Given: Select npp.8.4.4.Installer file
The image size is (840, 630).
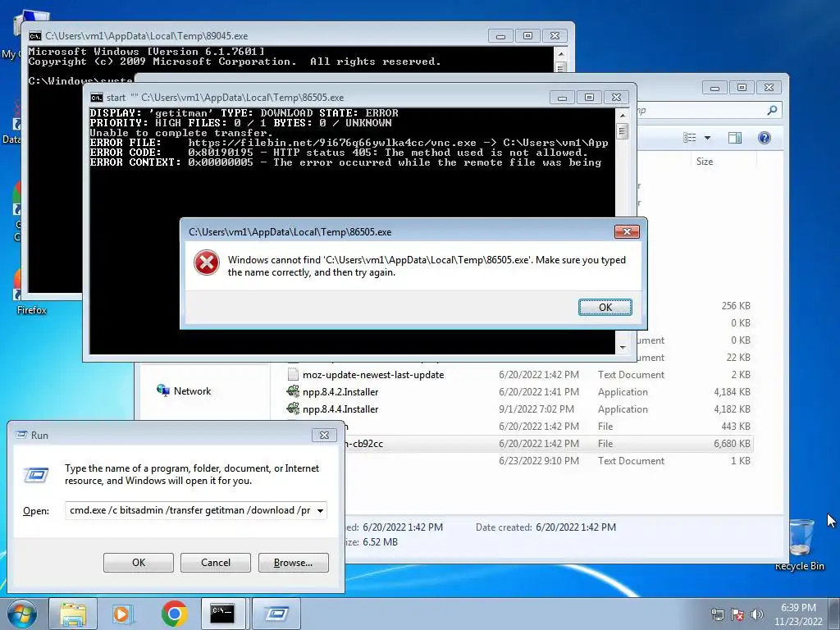Looking at the screenshot, I should click(x=340, y=409).
